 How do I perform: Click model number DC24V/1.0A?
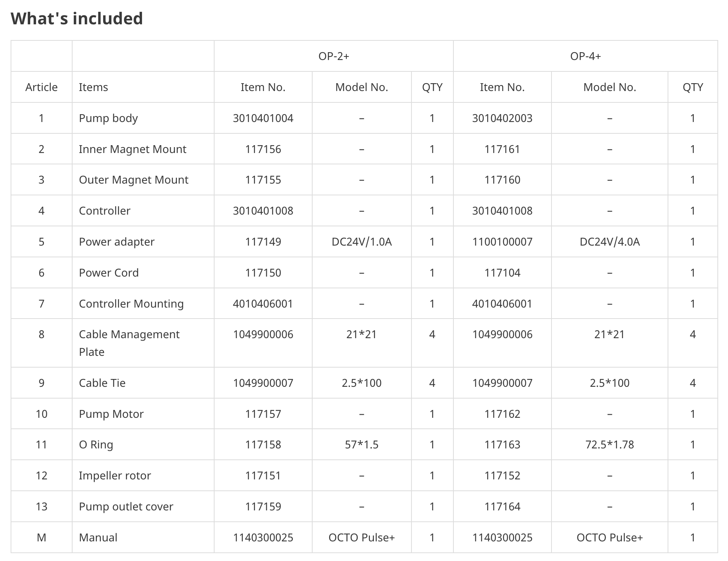pyautogui.click(x=362, y=242)
